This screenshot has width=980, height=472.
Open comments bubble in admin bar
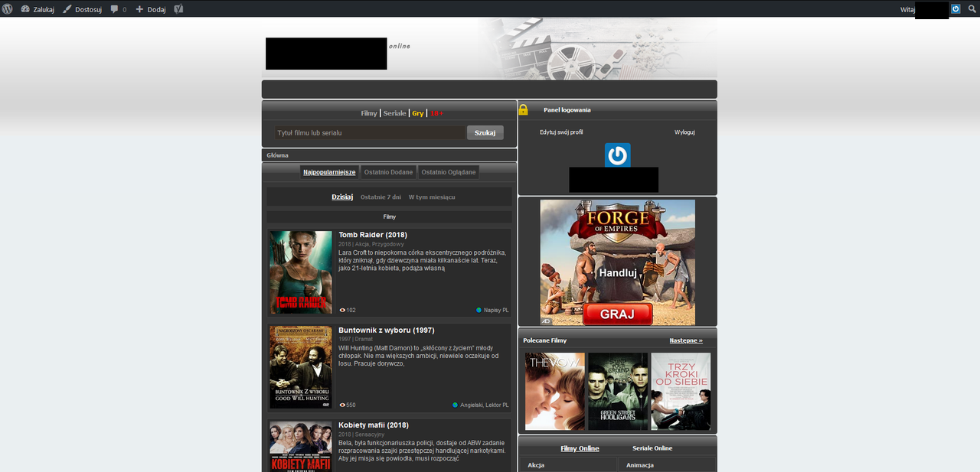point(118,9)
